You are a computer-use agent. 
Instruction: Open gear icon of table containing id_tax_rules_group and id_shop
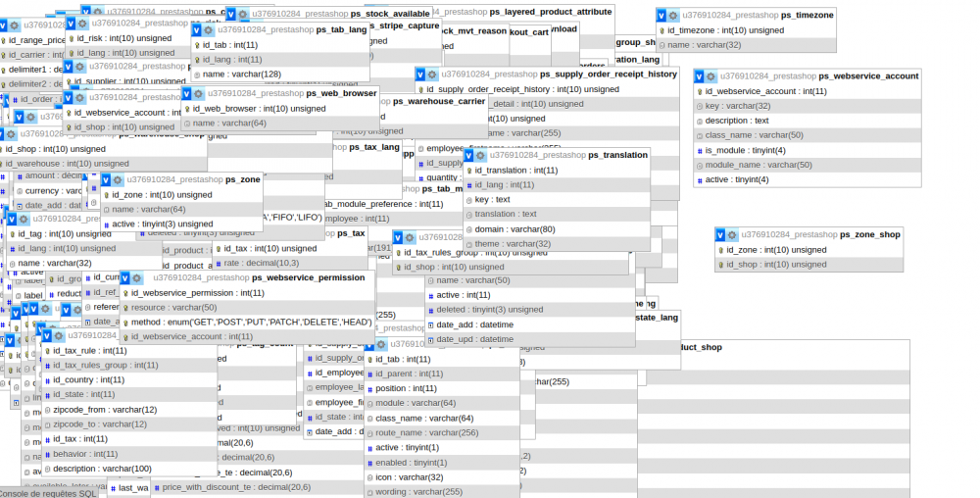tap(409, 237)
